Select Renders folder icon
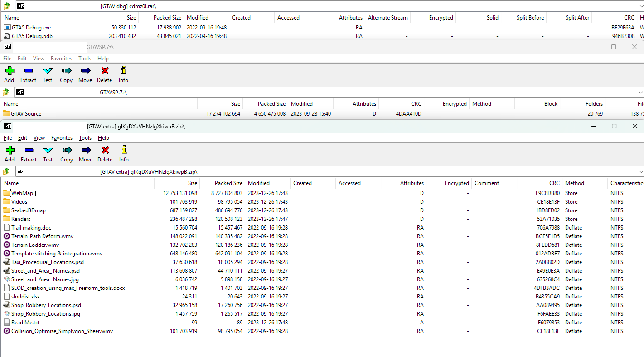Image resolution: width=644 pixels, height=357 pixels. [7, 219]
